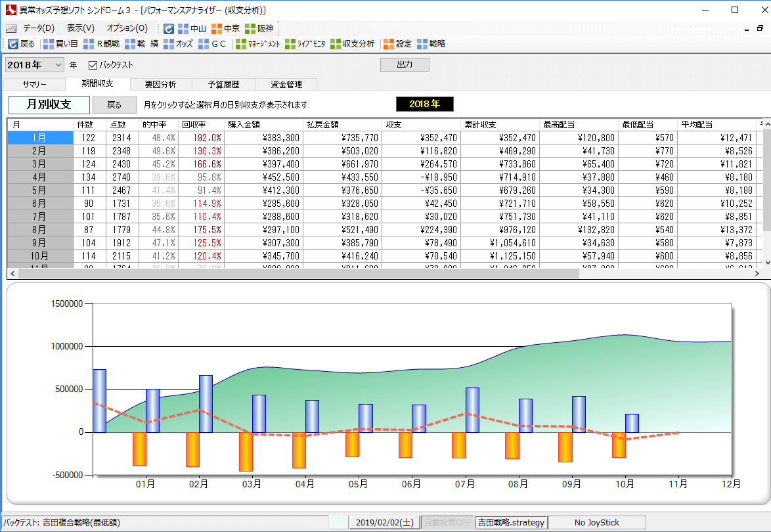Open the オプション(O) menu
771x532 pixels.
click(x=127, y=28)
